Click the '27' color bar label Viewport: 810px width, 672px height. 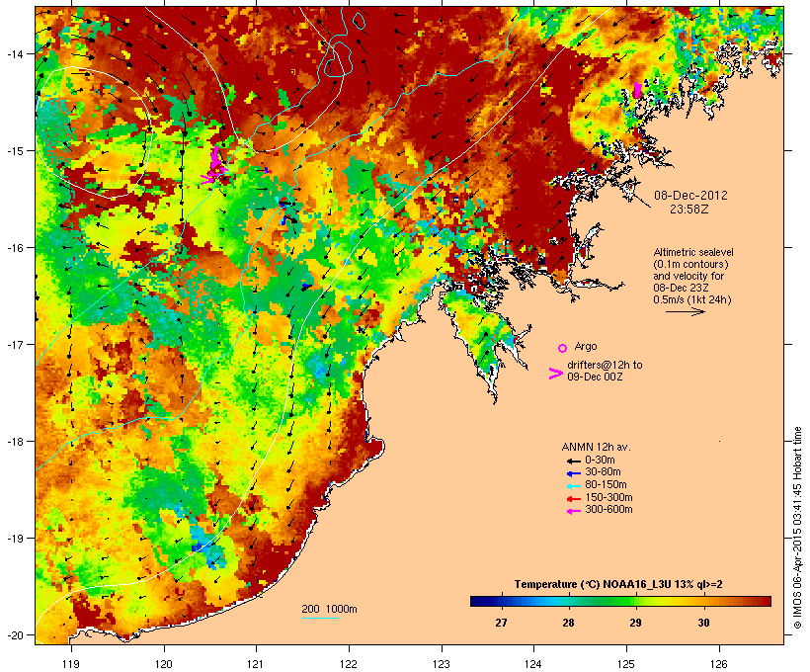501,623
